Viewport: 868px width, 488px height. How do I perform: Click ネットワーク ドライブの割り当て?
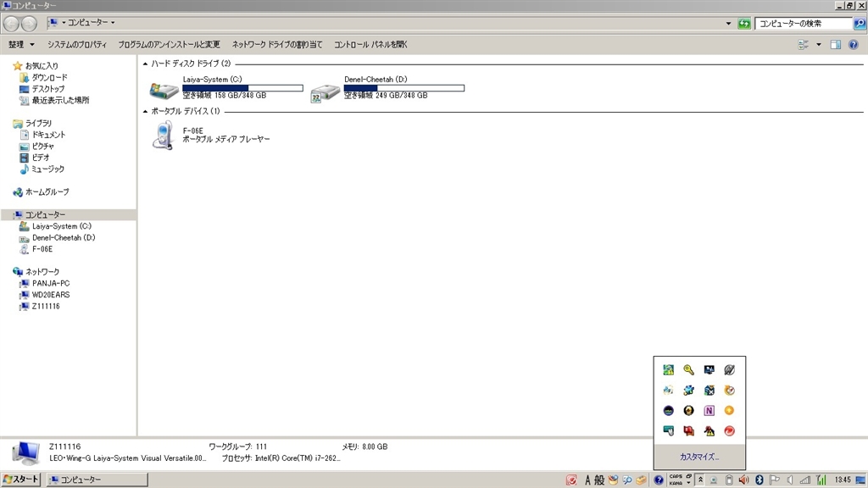point(277,45)
